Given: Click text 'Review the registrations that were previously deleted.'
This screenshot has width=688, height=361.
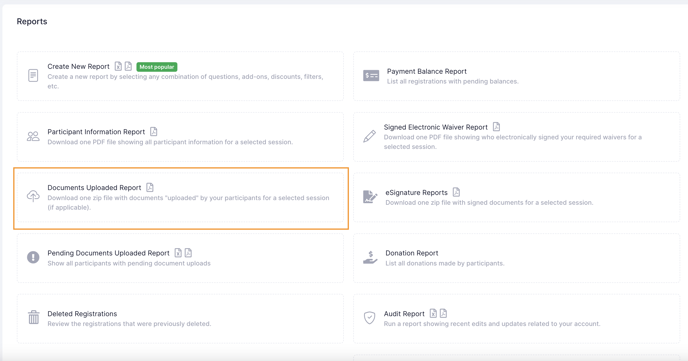Looking at the screenshot, I should [x=129, y=324].
